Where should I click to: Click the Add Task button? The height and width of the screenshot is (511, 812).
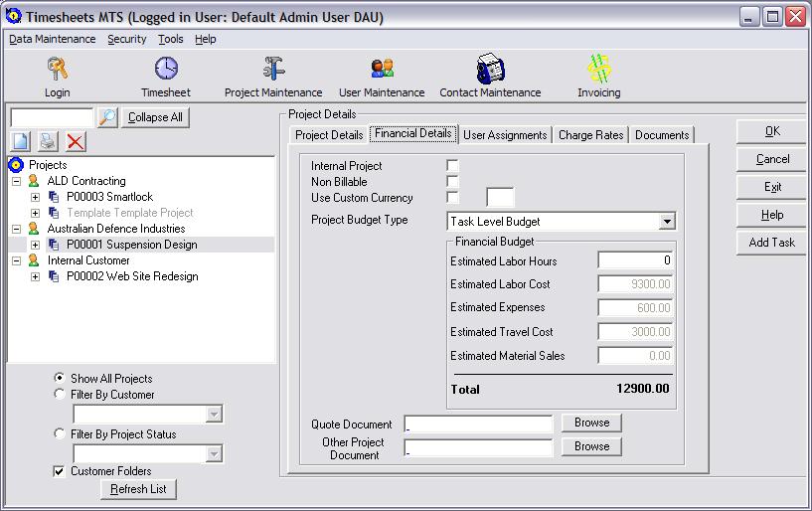[x=772, y=243]
